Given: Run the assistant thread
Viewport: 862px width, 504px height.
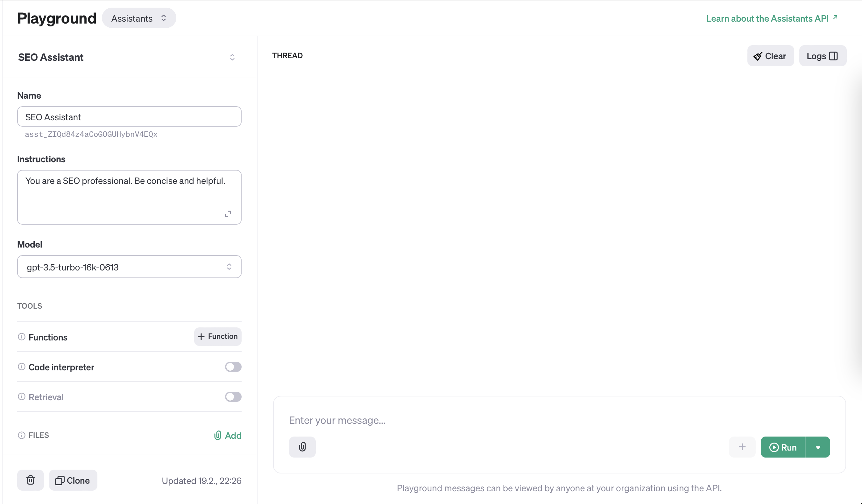Looking at the screenshot, I should pyautogui.click(x=783, y=447).
